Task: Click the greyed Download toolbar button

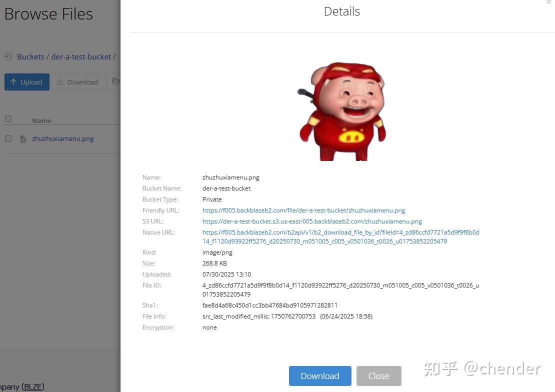Action: click(x=78, y=82)
